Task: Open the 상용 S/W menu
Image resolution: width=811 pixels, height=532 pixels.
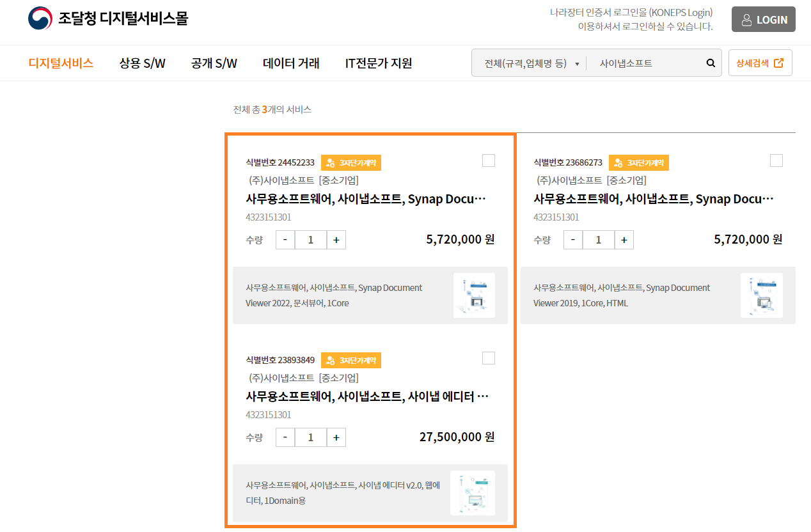Action: 142,63
